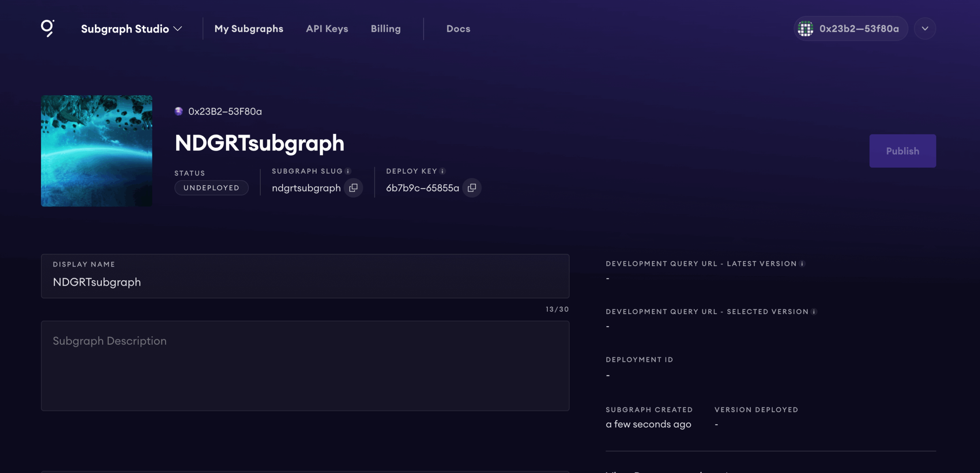Copy the deploy key 6b7b9c–65855a
980x473 pixels.
point(472,188)
